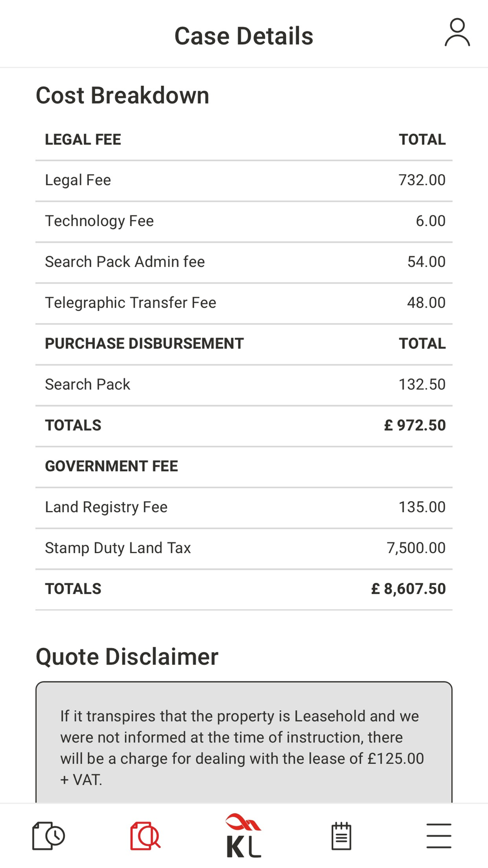The image size is (488, 868).
Task: Click the Case Details page title
Action: click(244, 36)
